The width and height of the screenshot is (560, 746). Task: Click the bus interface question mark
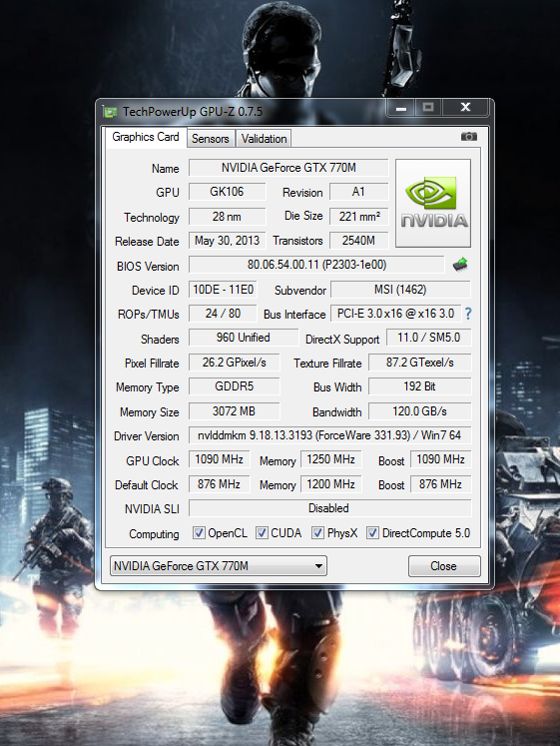click(x=468, y=314)
